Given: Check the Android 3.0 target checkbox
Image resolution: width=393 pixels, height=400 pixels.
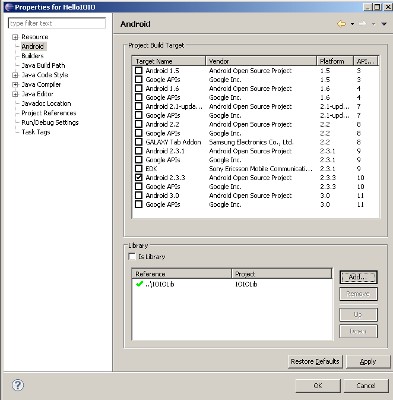Looking at the screenshot, I should [139, 195].
